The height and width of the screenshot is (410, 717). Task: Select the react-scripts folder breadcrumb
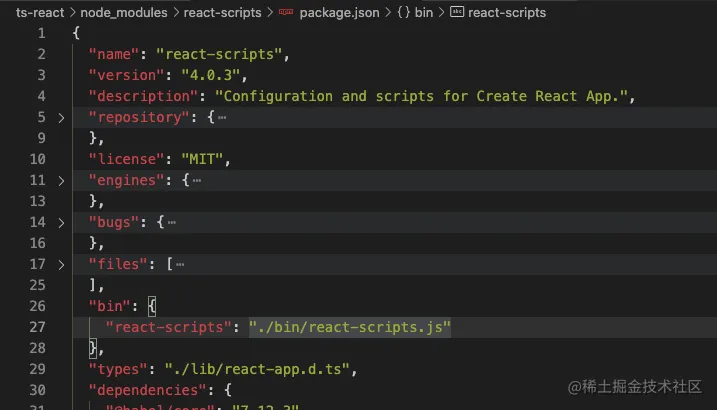coord(222,12)
